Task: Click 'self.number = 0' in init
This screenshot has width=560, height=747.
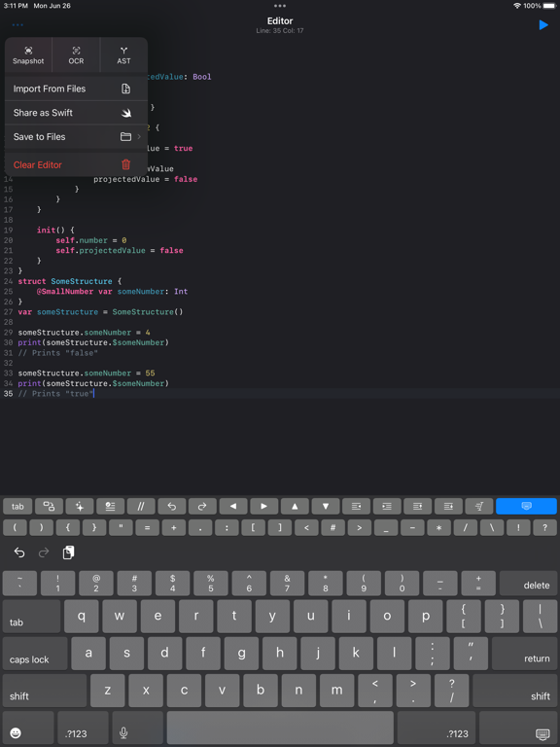Action: 91,240
